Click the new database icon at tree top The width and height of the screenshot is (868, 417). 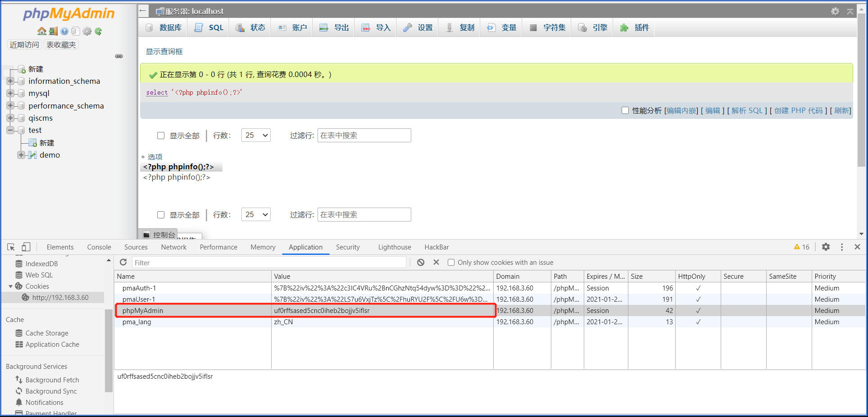point(21,69)
